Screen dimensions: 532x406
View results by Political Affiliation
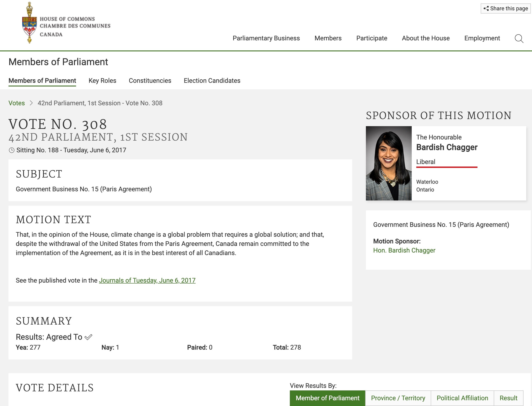pos(462,398)
